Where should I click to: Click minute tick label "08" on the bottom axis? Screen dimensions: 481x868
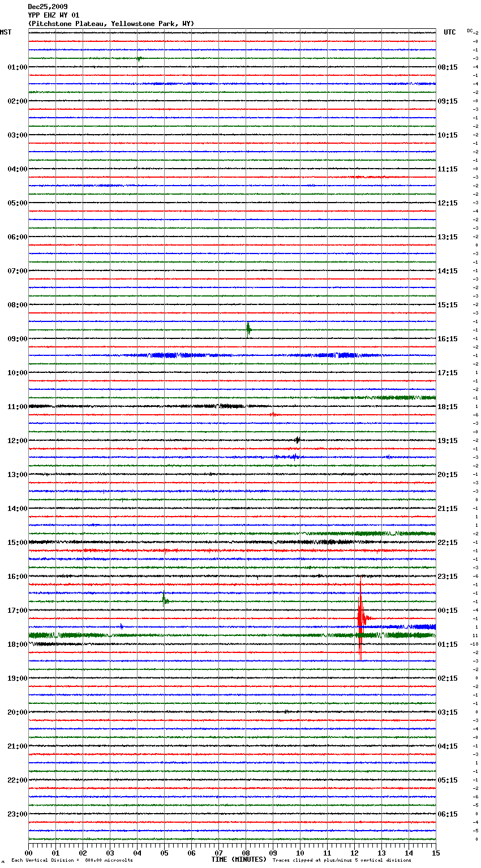[246, 853]
